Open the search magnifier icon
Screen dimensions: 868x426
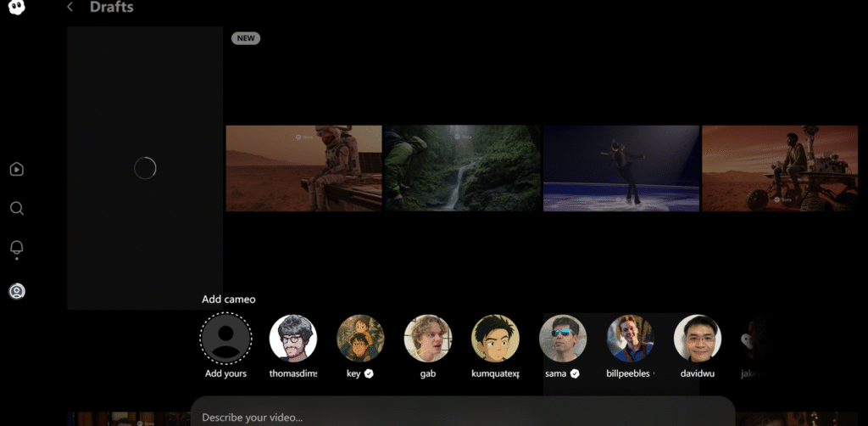16,209
